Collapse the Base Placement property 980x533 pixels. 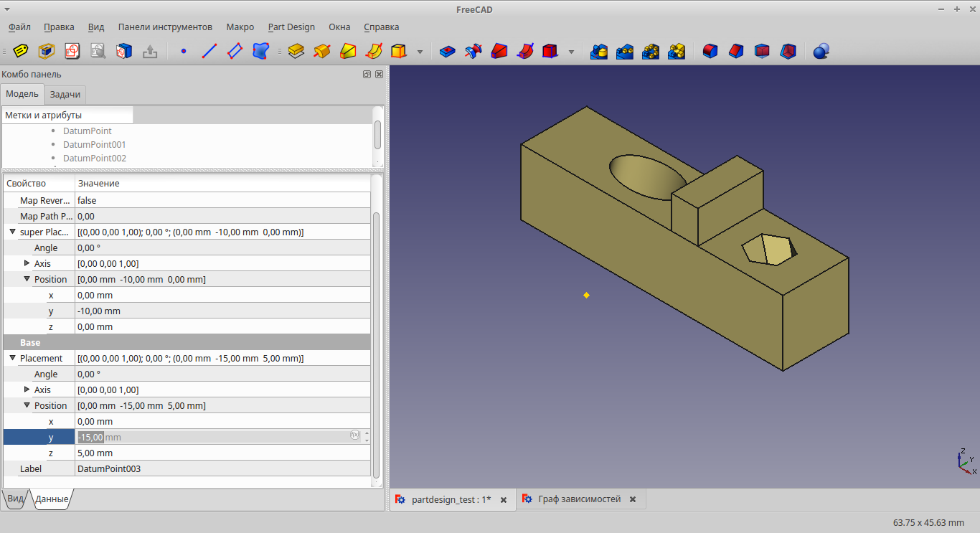click(12, 358)
